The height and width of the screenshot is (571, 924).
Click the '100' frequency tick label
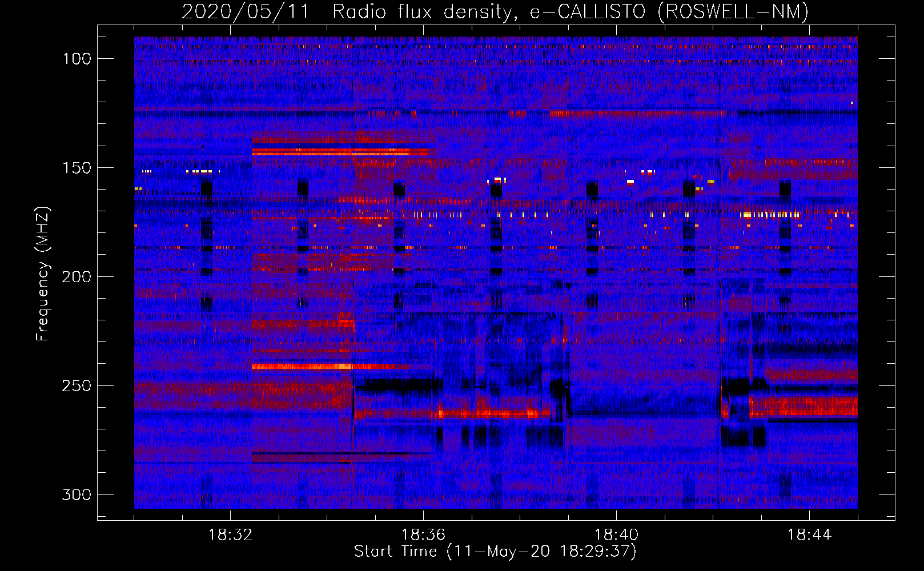pos(77,59)
